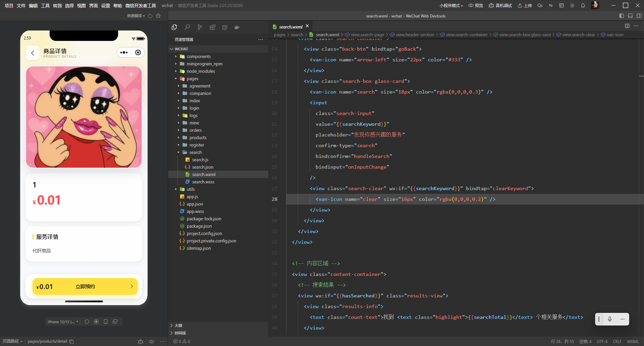Click the simulator refresh icon

click(x=87, y=322)
